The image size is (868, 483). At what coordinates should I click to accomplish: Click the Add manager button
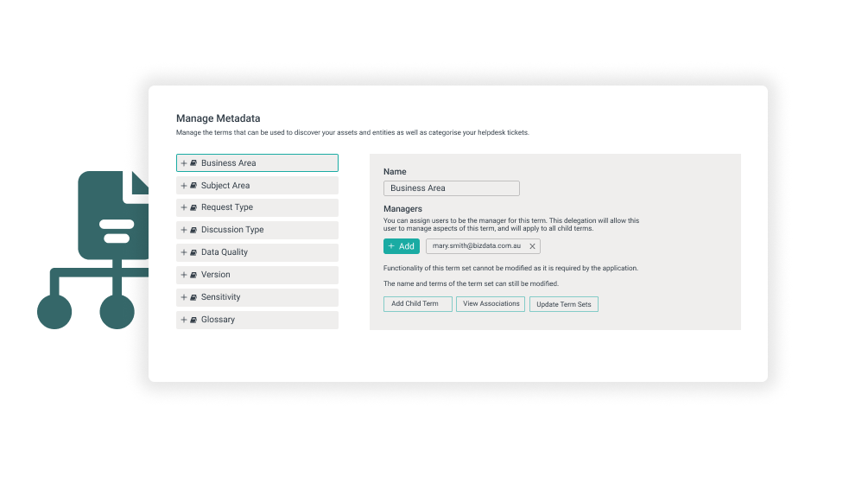[402, 246]
